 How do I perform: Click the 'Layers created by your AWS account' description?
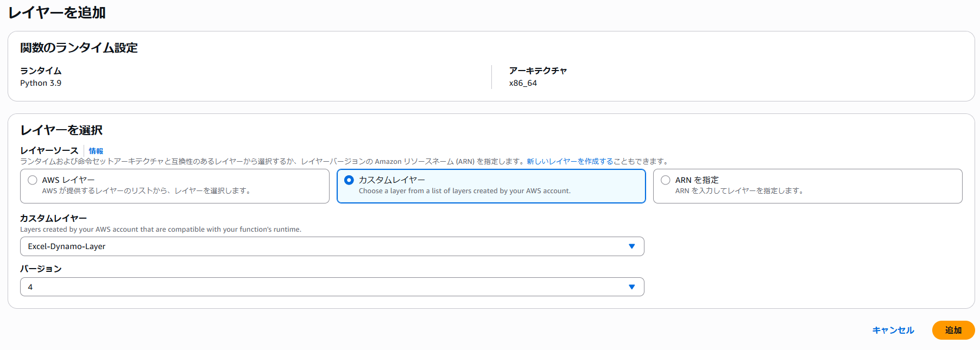coord(161,230)
